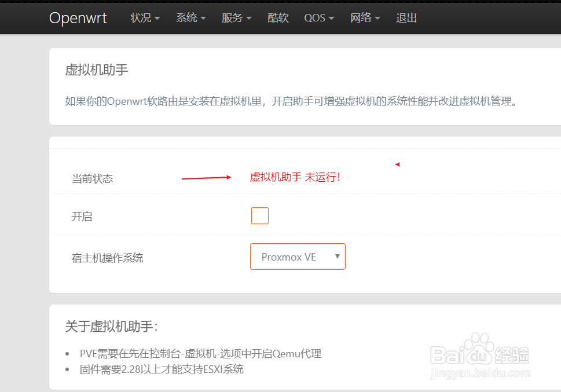The width and height of the screenshot is (561, 392).
Task: Click the down-arrow icon next to 系统
Action: click(x=203, y=18)
